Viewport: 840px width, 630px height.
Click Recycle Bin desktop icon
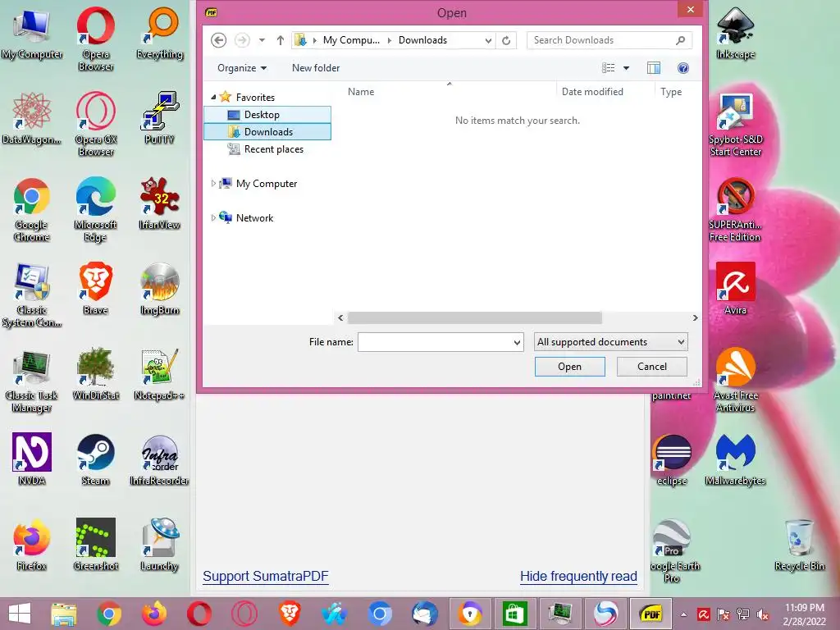[x=799, y=544]
